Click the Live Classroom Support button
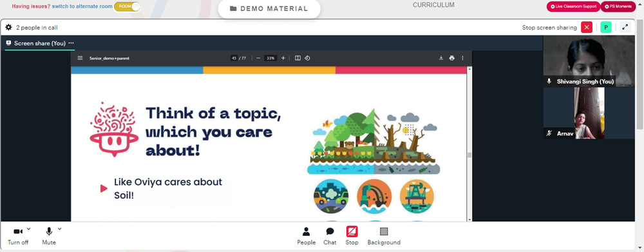 [x=573, y=6]
